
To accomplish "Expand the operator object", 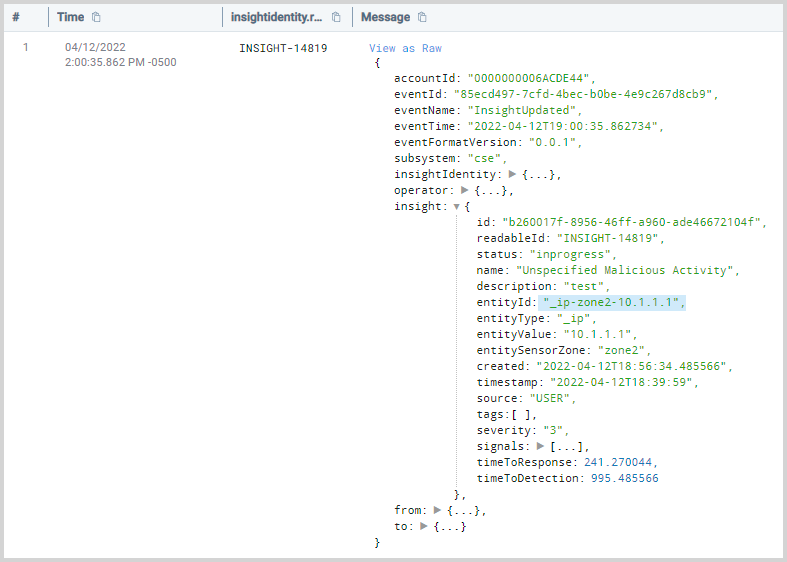I will pyautogui.click(x=464, y=190).
